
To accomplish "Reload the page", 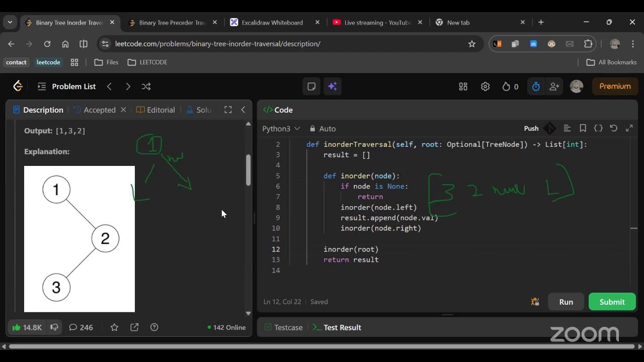I will pos(47,44).
